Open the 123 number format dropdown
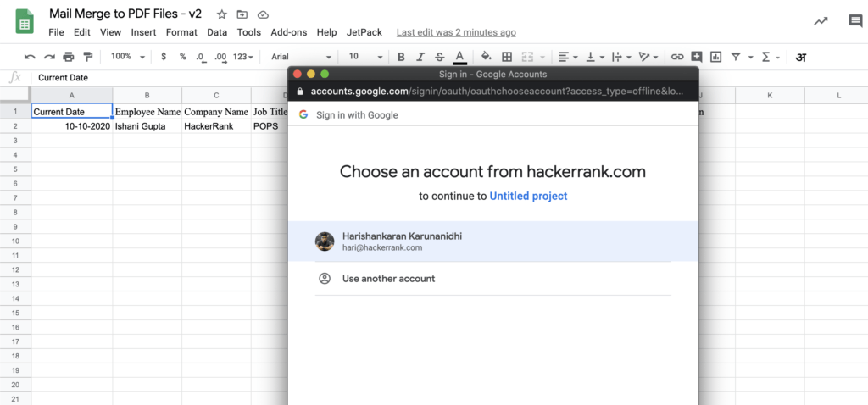 243,57
